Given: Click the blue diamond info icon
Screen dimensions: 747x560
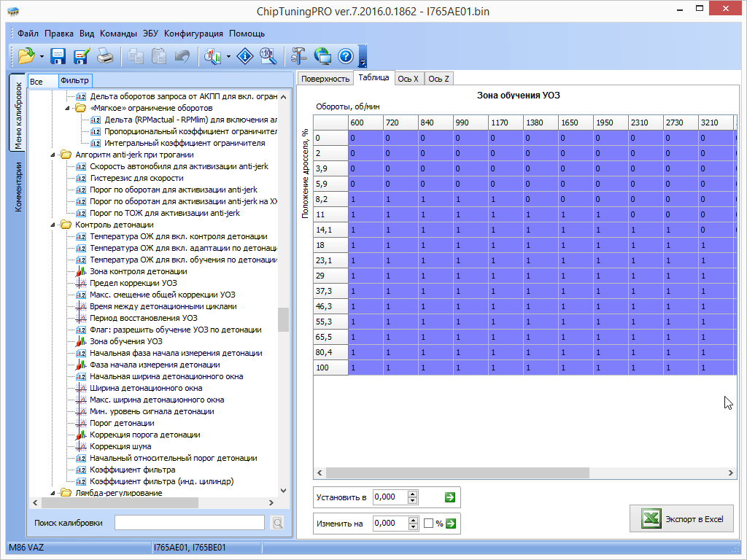Looking at the screenshot, I should (x=246, y=56).
